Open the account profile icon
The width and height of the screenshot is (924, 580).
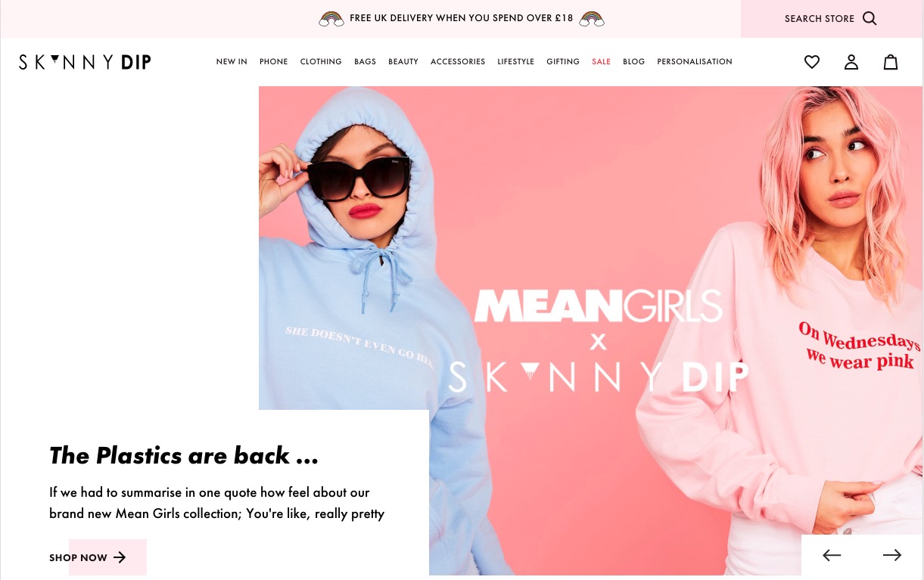(x=851, y=62)
